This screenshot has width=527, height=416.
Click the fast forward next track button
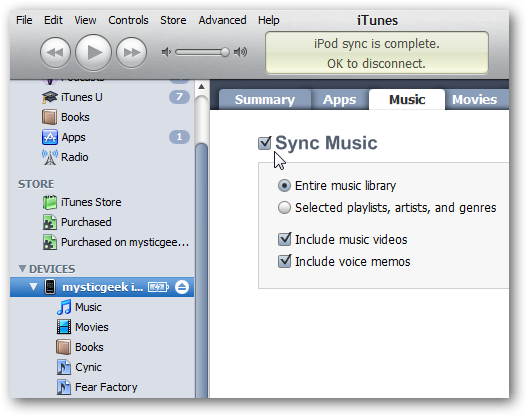[131, 52]
